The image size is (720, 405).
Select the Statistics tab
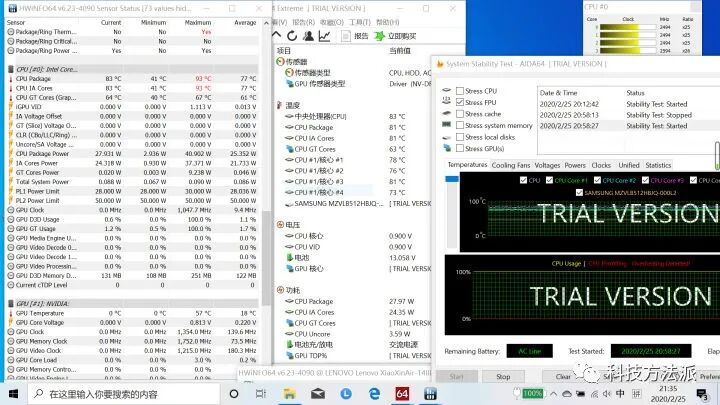tap(658, 165)
